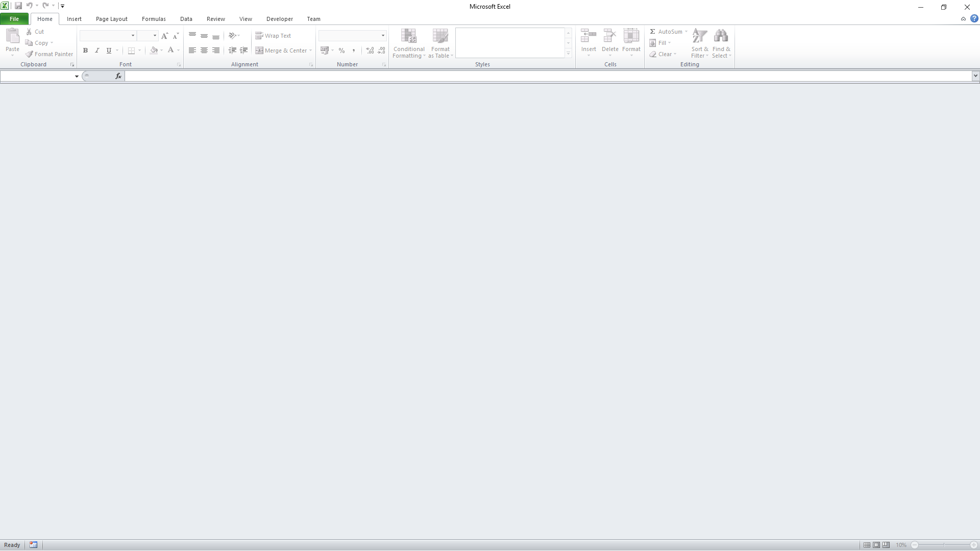Open Microsoft Excel Help question mark

pyautogui.click(x=974, y=19)
